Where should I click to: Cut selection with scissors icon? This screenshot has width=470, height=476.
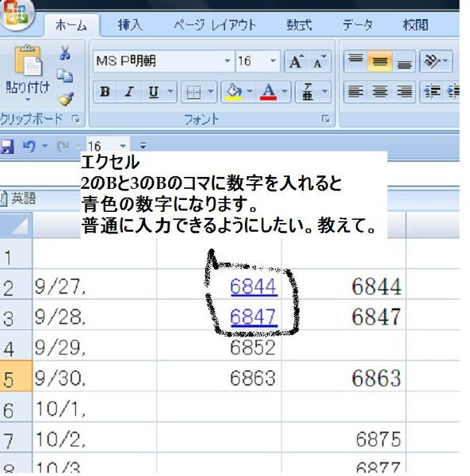pyautogui.click(x=65, y=53)
